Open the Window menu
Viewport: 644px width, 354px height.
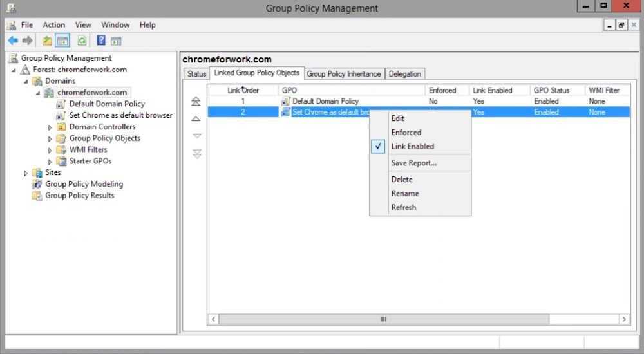click(115, 24)
